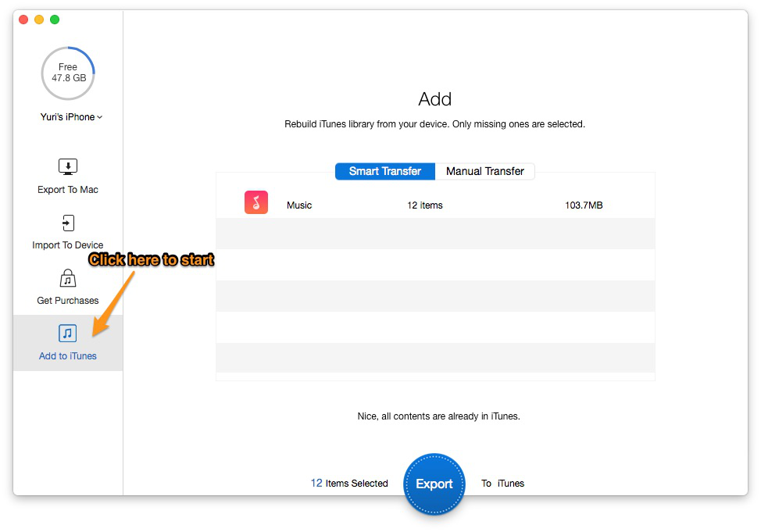The width and height of the screenshot is (761, 532).
Task: Click the 'Nice, all contents are already in iTunes' message
Action: point(439,416)
